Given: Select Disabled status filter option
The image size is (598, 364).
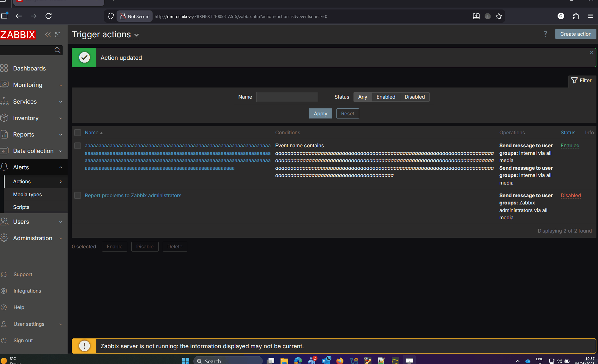Looking at the screenshot, I should [x=414, y=97].
